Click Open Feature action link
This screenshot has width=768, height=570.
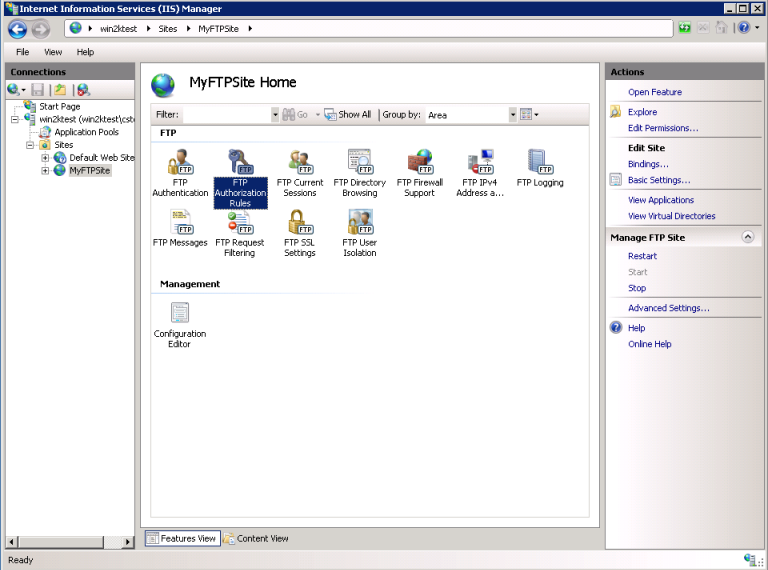pyautogui.click(x=655, y=92)
